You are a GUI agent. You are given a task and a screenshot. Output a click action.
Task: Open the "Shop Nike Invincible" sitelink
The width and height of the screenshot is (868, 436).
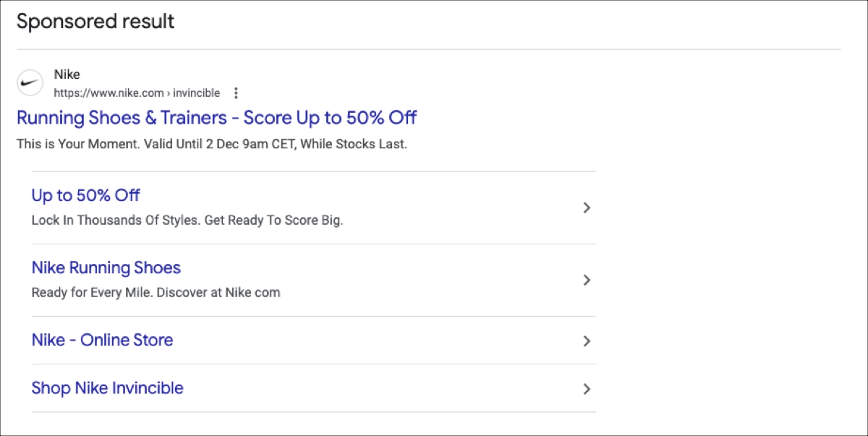coord(107,388)
